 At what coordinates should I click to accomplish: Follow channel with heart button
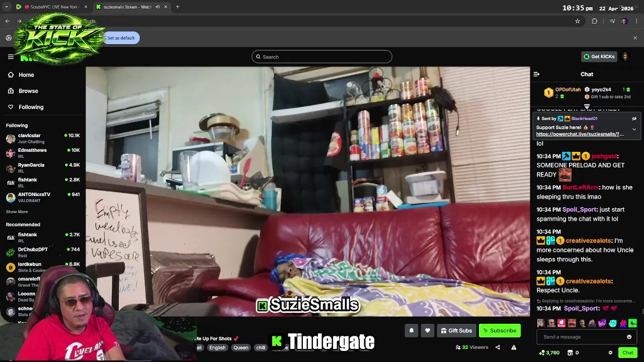pos(428,330)
